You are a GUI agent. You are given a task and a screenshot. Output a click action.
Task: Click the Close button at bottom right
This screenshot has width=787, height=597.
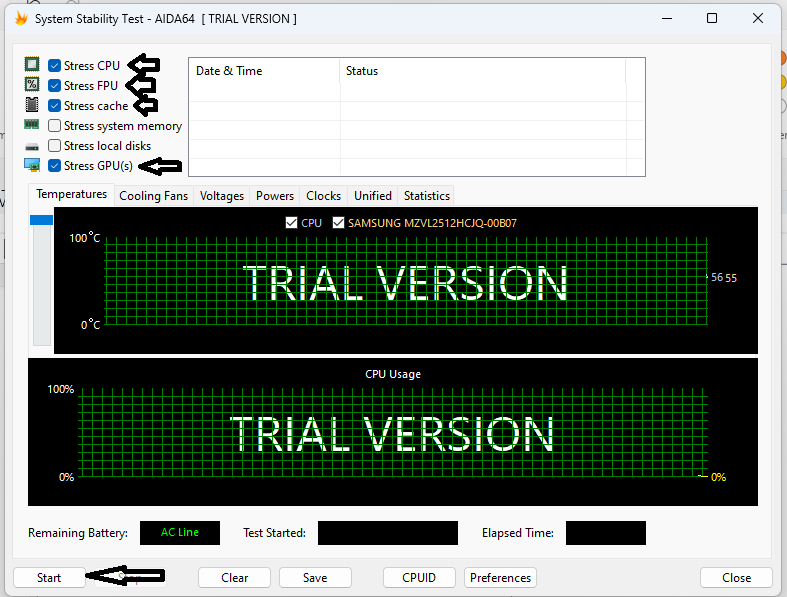tap(736, 577)
